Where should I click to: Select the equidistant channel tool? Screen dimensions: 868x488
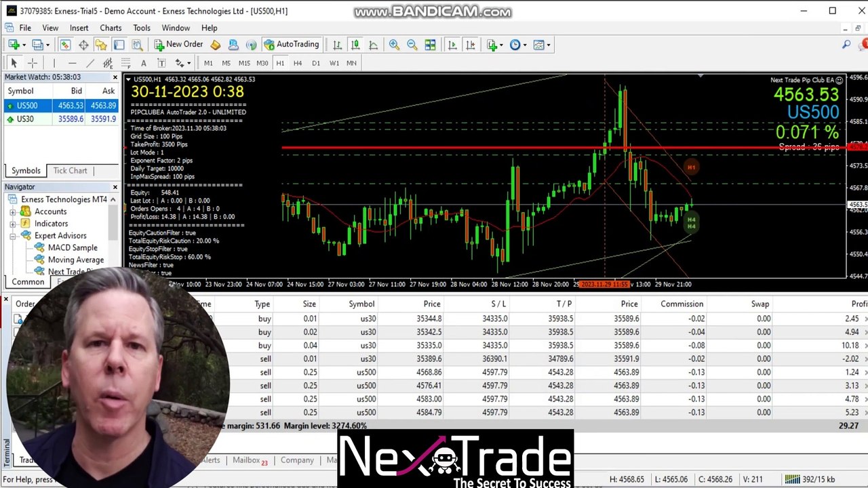pyautogui.click(x=108, y=63)
